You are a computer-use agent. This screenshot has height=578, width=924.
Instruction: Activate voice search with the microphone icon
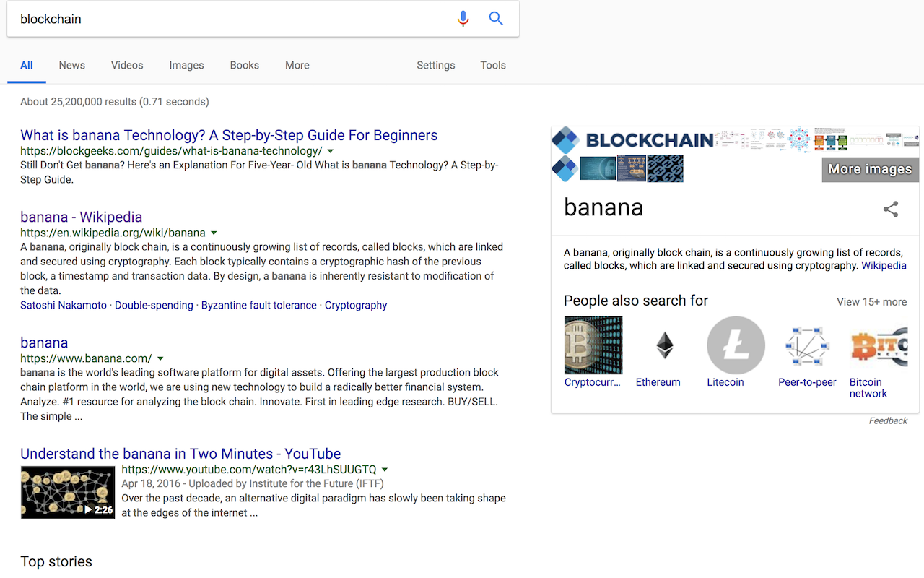[x=463, y=18]
